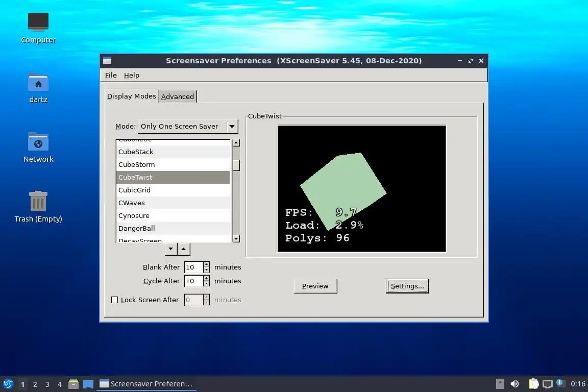Viewport: 588px width, 392px height.
Task: Click the scroll-up arrow of screensaver list
Action: click(236, 142)
